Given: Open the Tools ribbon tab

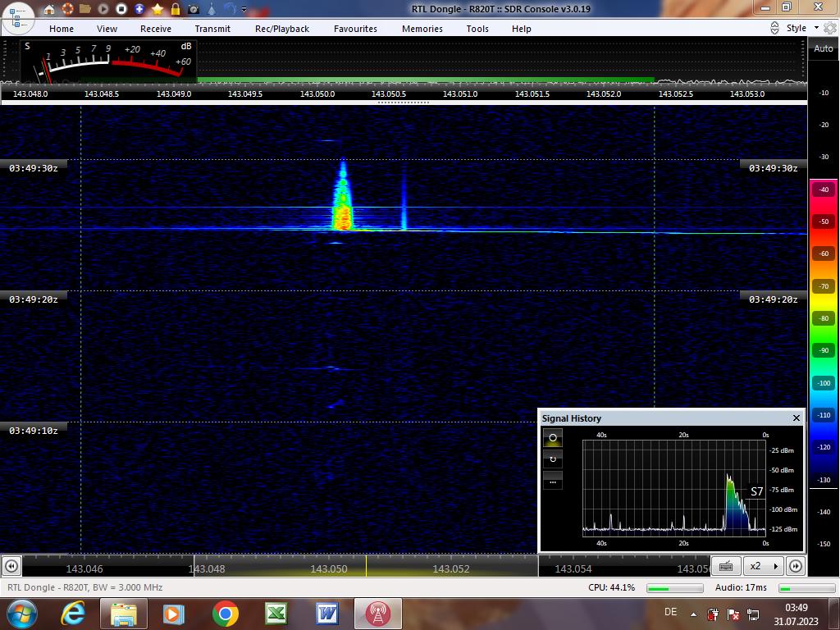Looking at the screenshot, I should [x=477, y=29].
